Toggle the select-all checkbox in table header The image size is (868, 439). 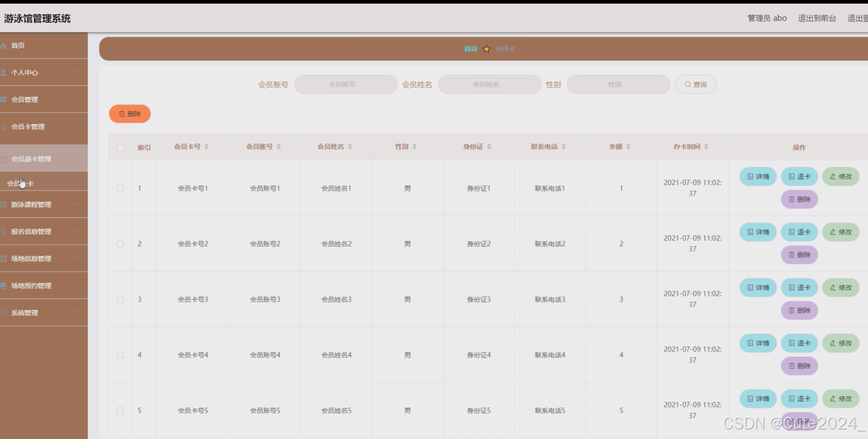(120, 147)
